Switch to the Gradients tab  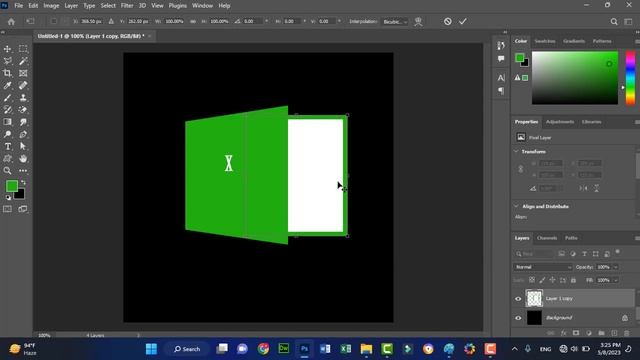[574, 41]
